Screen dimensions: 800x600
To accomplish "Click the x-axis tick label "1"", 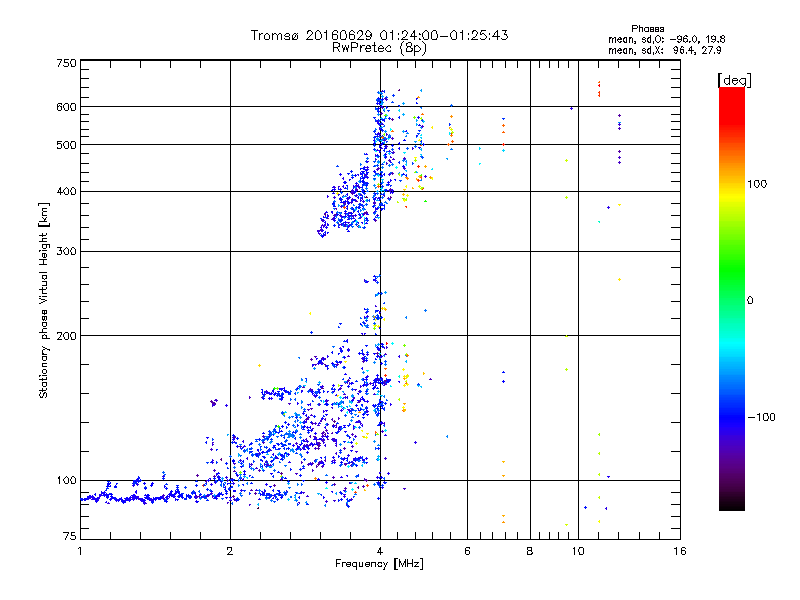I will [80, 551].
